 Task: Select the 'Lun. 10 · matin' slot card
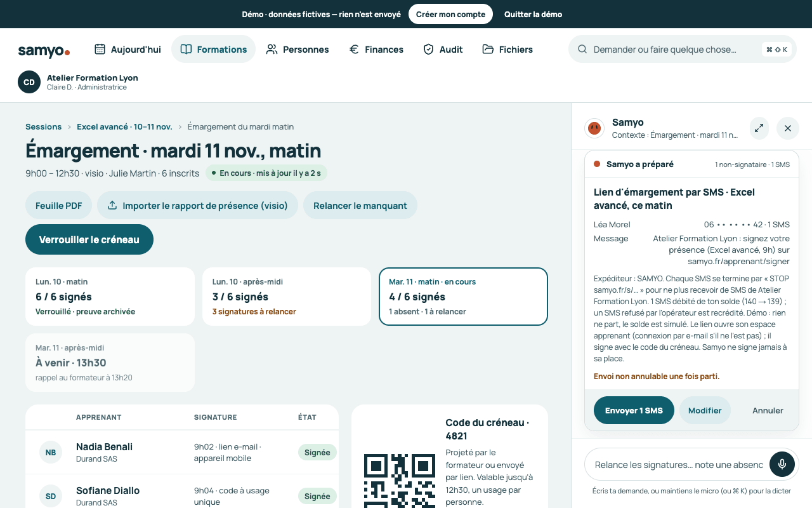tap(110, 297)
